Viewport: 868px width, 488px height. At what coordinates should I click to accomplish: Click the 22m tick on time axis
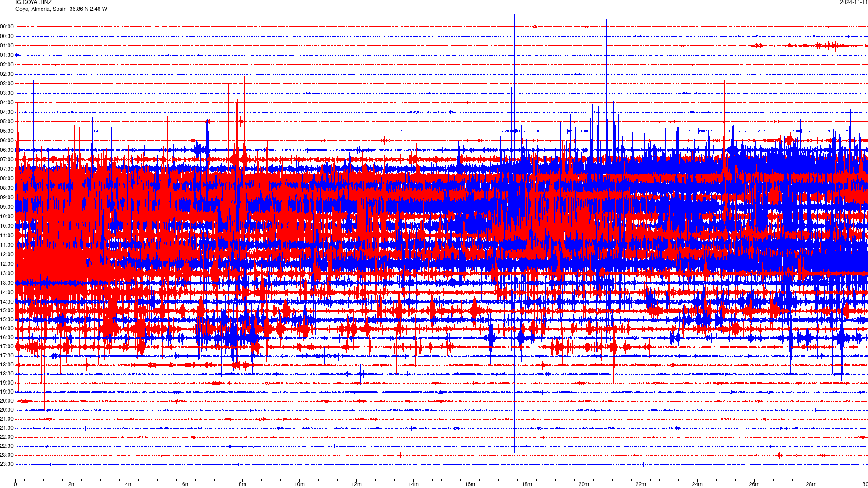[641, 484]
